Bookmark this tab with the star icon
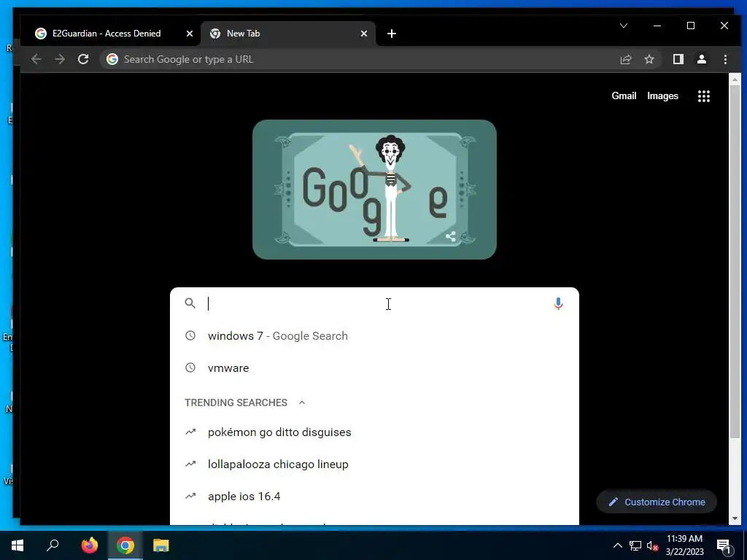Screen dimensions: 747x560 649,59
